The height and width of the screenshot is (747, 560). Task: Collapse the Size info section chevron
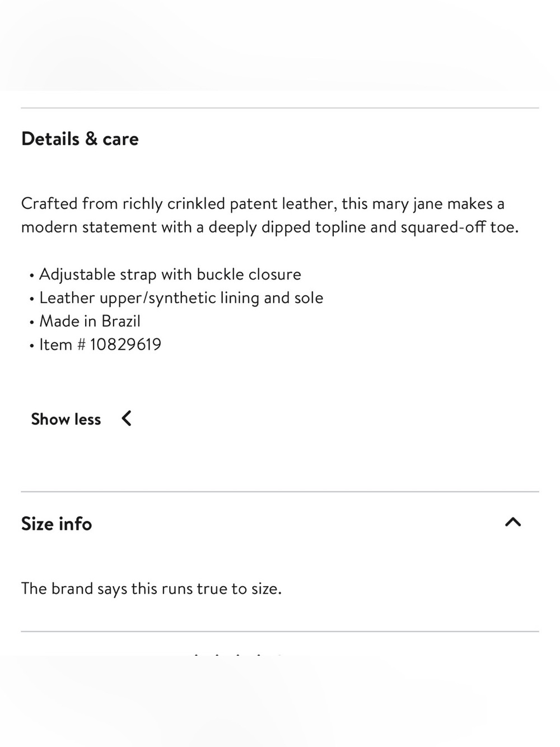coord(513,522)
